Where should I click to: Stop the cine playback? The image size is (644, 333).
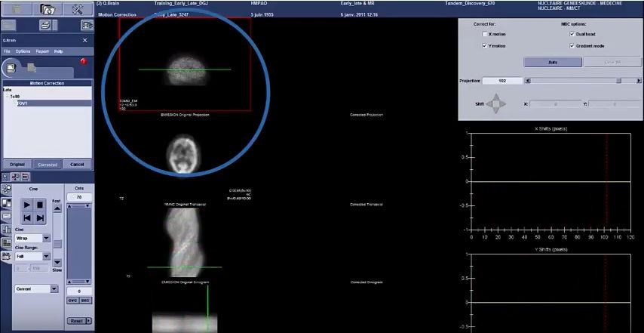coord(40,205)
